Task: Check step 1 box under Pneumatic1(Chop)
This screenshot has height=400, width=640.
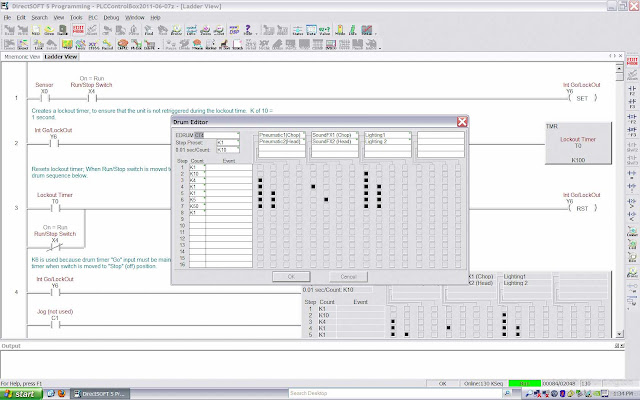Action: click(x=260, y=167)
